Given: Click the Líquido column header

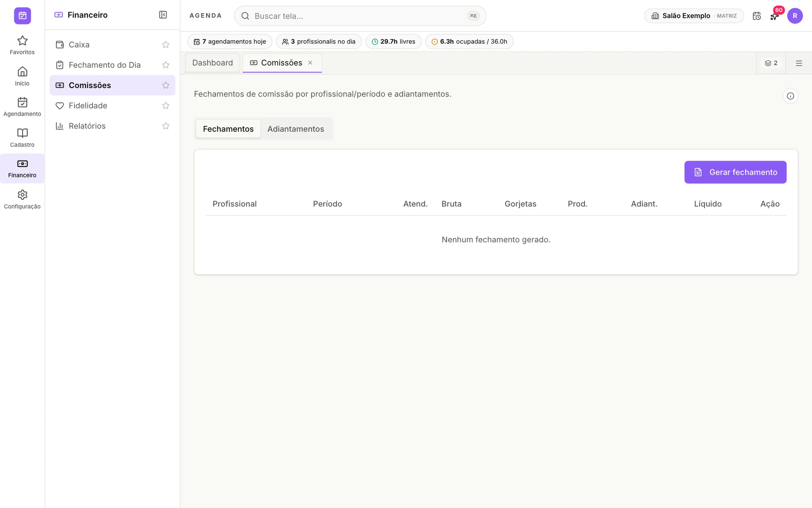Looking at the screenshot, I should click(708, 204).
